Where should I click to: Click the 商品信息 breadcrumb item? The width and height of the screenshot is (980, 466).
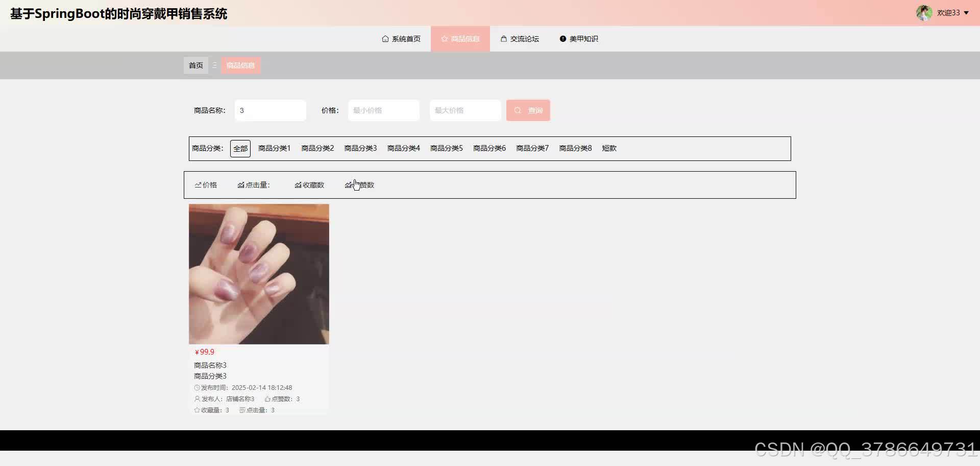(240, 65)
